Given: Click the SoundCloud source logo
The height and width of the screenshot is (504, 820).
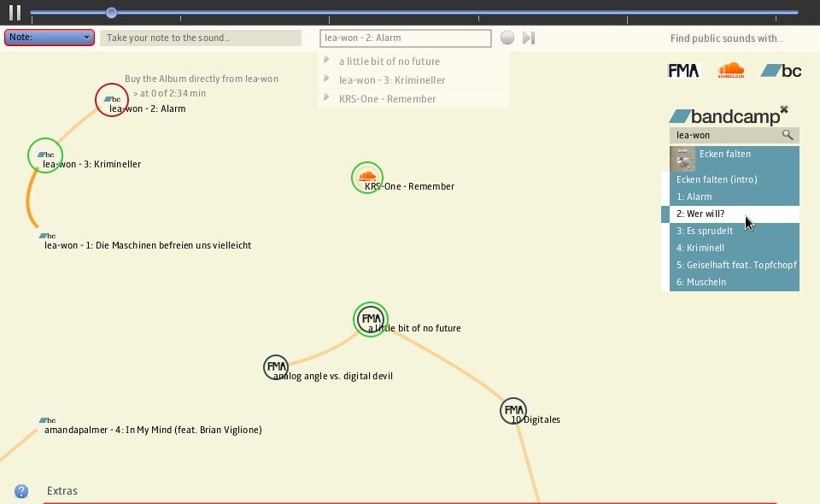Looking at the screenshot, I should 730,71.
